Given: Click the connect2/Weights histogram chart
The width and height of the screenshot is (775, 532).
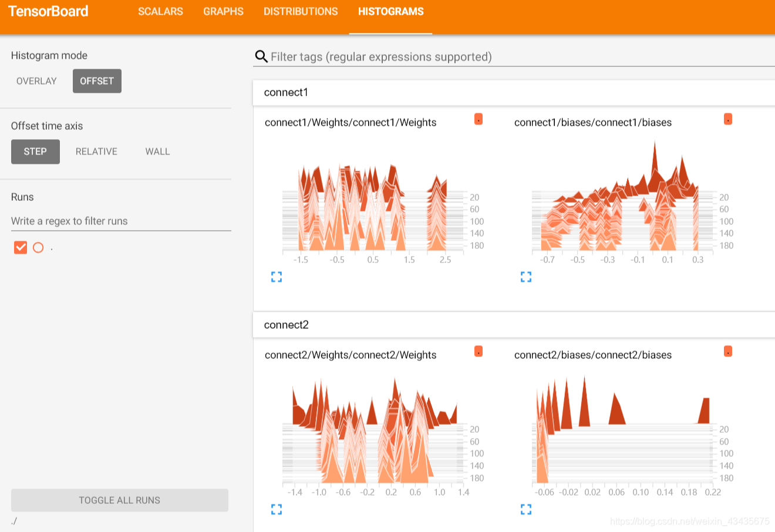Looking at the screenshot, I should click(x=376, y=435).
